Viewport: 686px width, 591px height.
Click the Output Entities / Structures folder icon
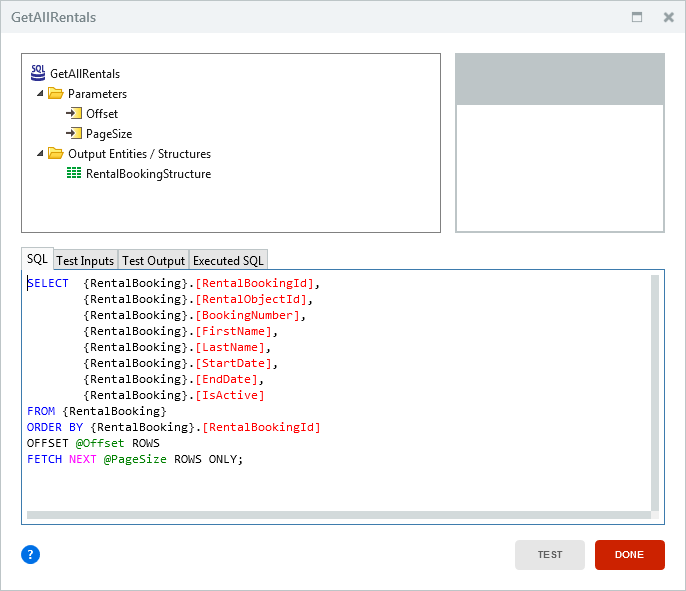pos(56,153)
